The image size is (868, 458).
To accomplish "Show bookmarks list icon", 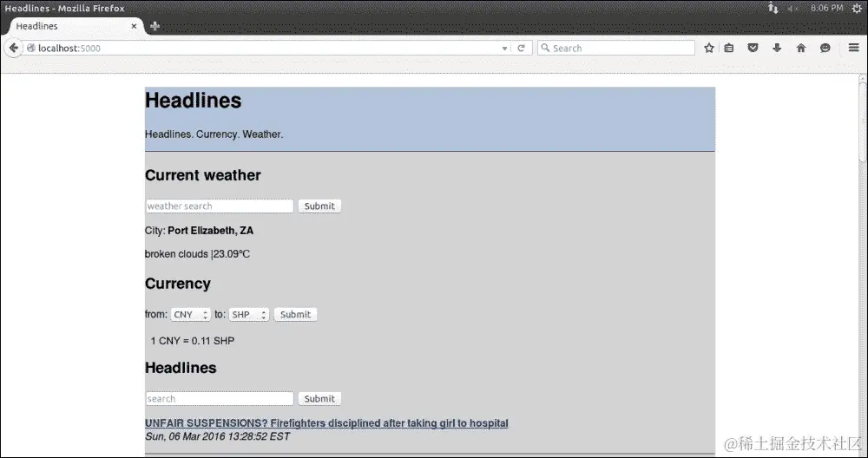I will [x=729, y=48].
